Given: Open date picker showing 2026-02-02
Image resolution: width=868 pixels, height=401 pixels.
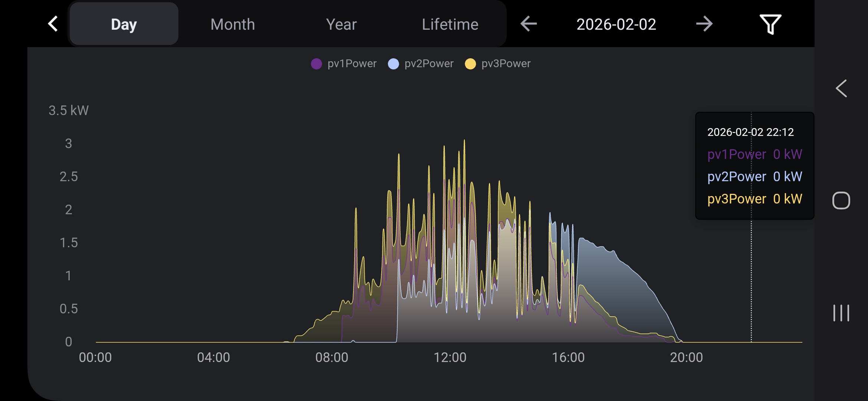Looking at the screenshot, I should tap(616, 24).
